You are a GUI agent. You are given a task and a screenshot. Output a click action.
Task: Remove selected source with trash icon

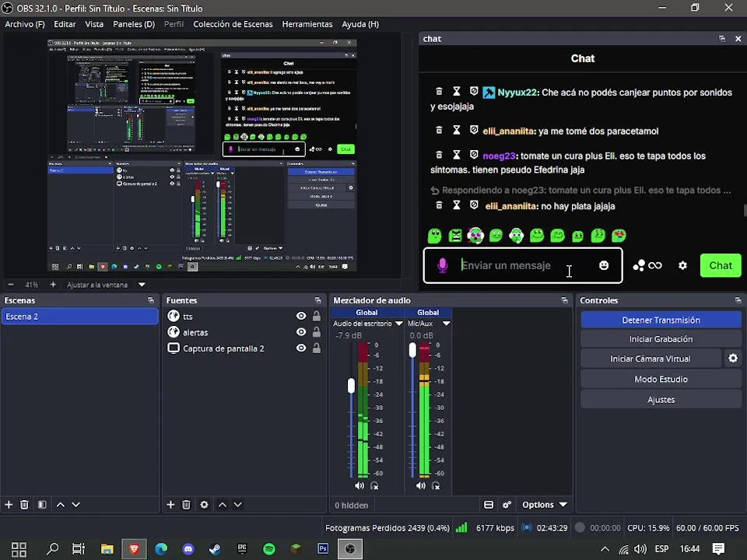tap(186, 504)
